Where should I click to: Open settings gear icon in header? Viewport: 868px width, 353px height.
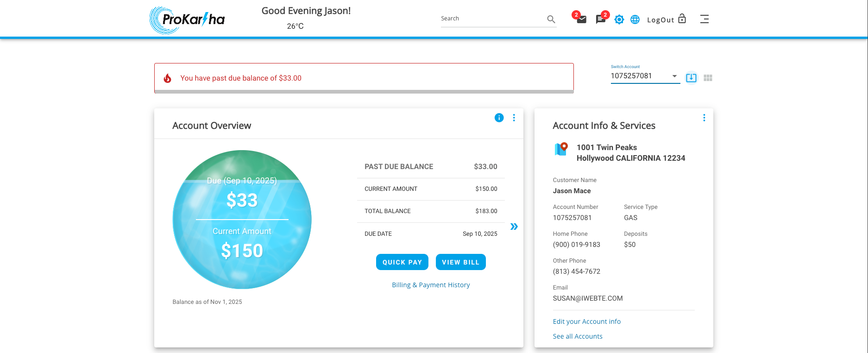coord(619,19)
